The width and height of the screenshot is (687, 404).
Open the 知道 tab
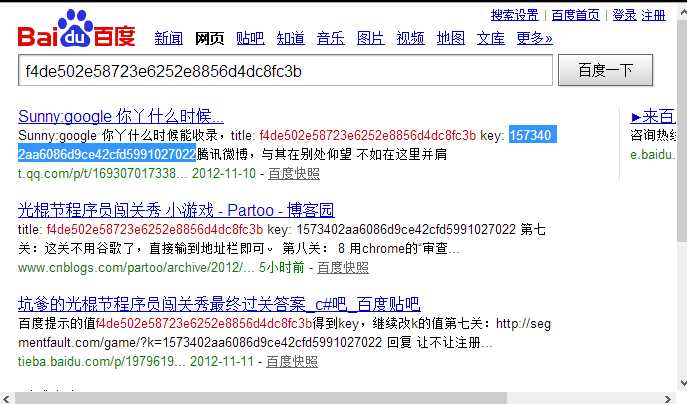(290, 39)
